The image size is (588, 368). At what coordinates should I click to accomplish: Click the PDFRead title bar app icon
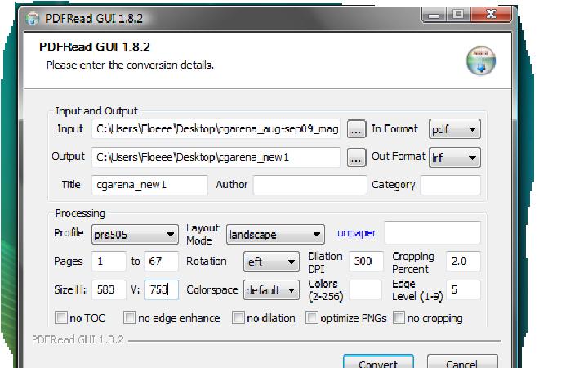click(x=33, y=18)
